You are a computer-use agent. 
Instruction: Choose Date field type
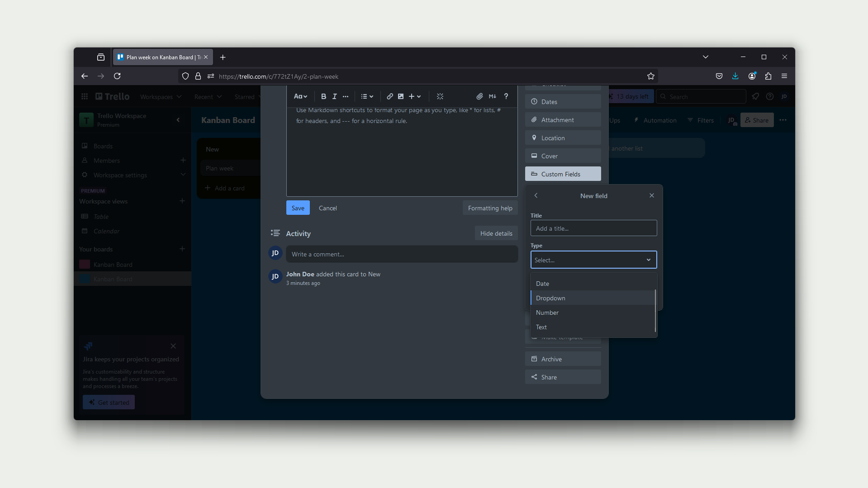pyautogui.click(x=593, y=284)
